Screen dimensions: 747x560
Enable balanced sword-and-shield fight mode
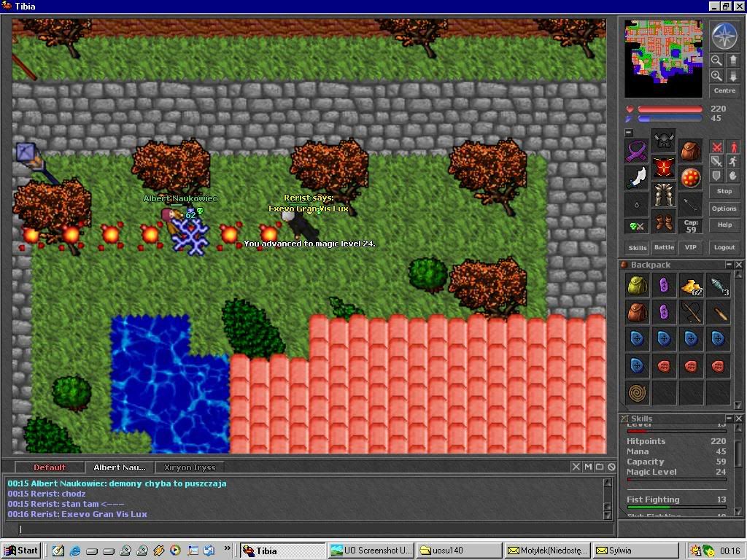coord(716,161)
